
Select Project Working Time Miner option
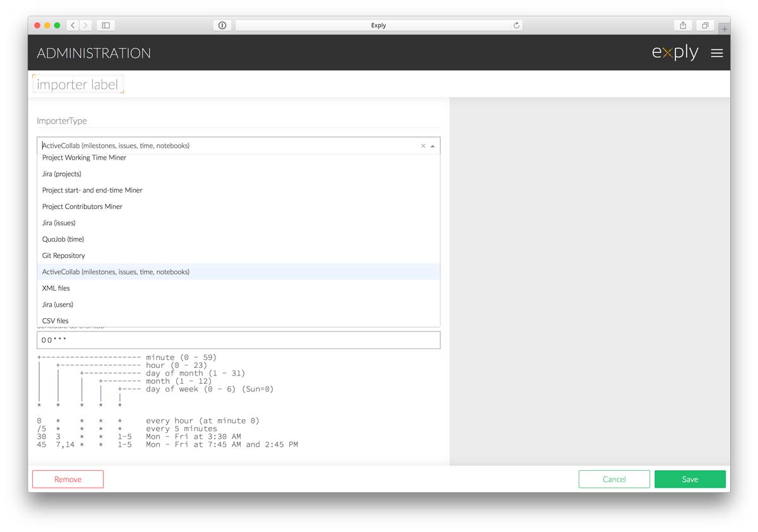click(x=238, y=158)
